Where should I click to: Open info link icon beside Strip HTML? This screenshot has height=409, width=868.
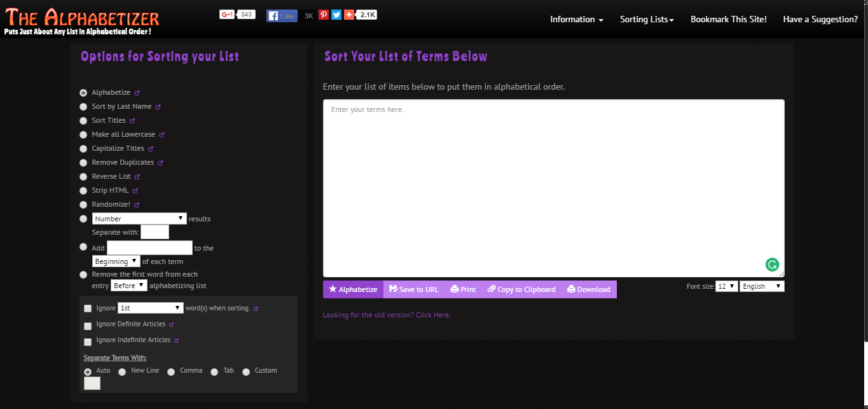(x=135, y=191)
